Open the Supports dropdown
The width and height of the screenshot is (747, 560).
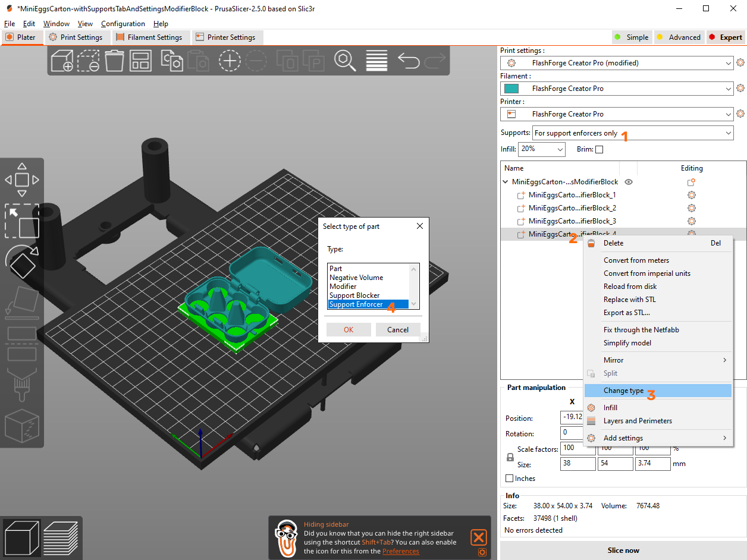click(633, 133)
